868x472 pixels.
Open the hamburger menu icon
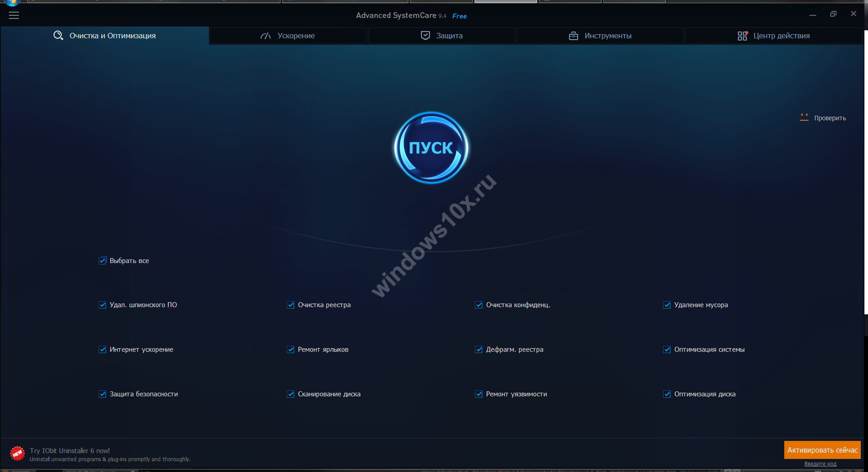(14, 15)
